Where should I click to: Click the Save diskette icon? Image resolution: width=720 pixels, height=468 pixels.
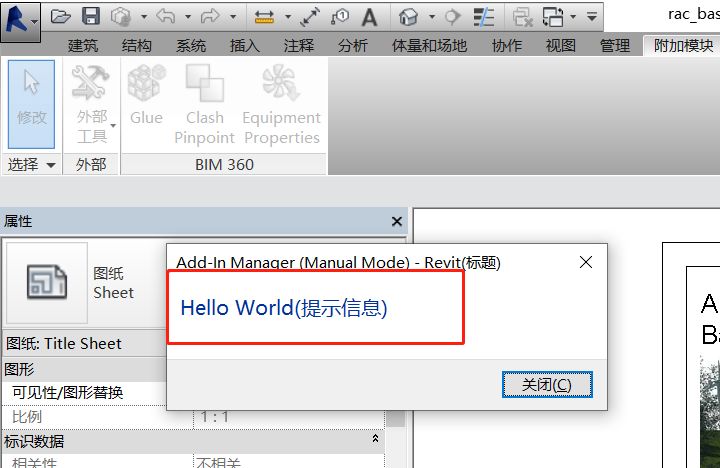click(91, 17)
